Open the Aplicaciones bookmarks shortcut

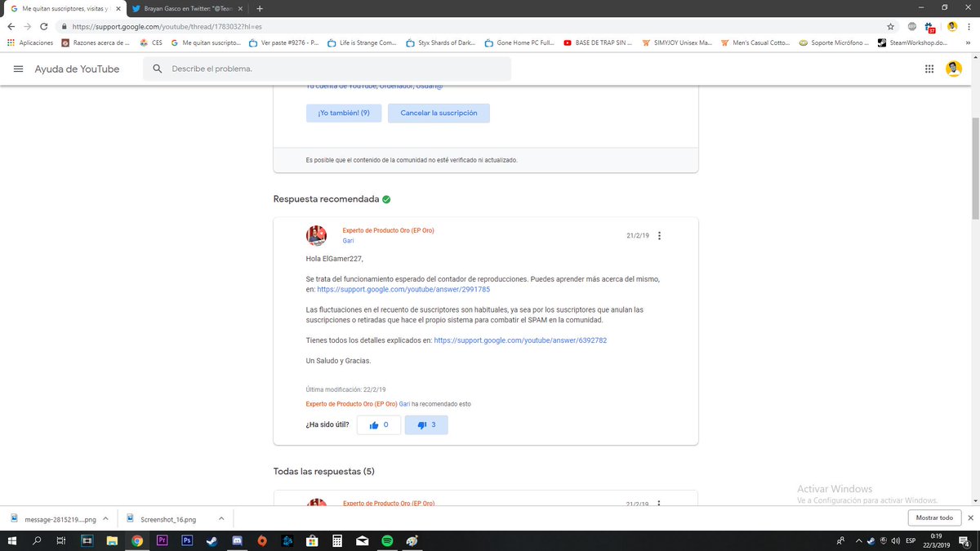point(30,42)
